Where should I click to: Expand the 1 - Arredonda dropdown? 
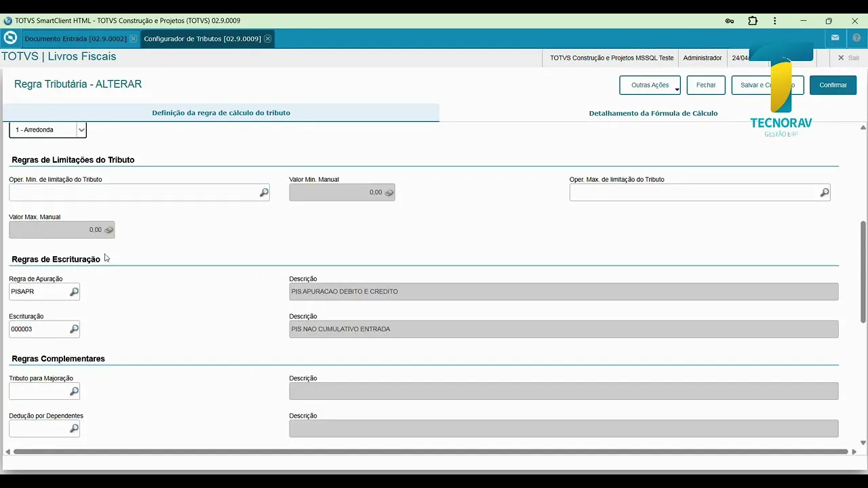(x=81, y=129)
